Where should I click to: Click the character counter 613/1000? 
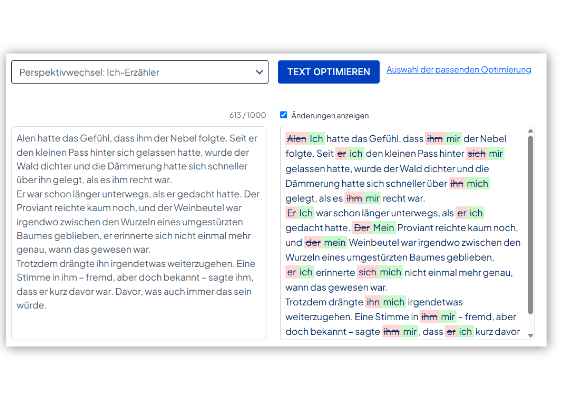248,115
